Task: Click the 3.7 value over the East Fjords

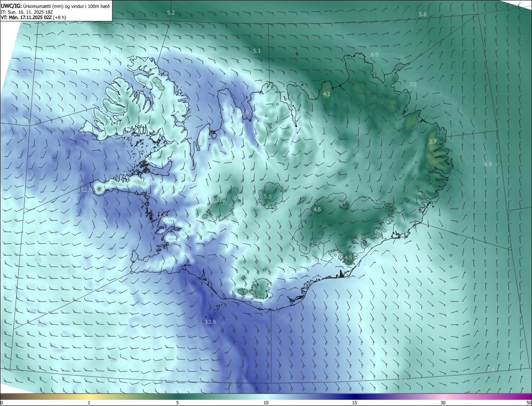Action: [x=432, y=142]
